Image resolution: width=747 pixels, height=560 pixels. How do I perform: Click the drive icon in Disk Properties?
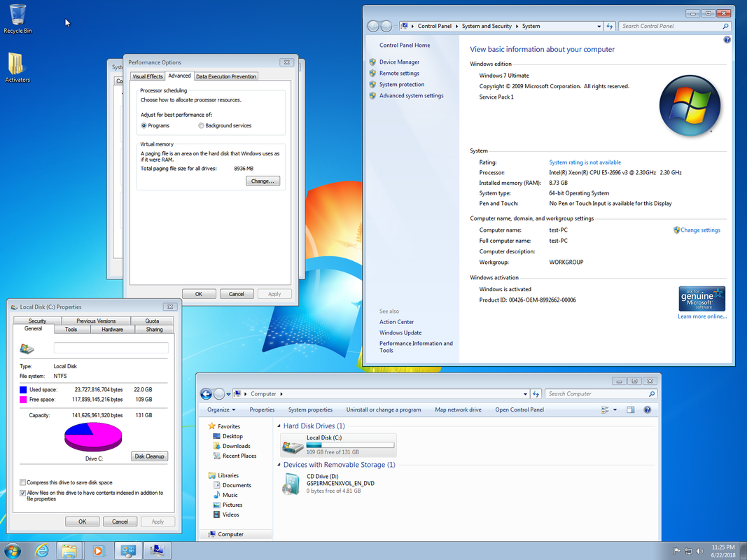point(27,349)
